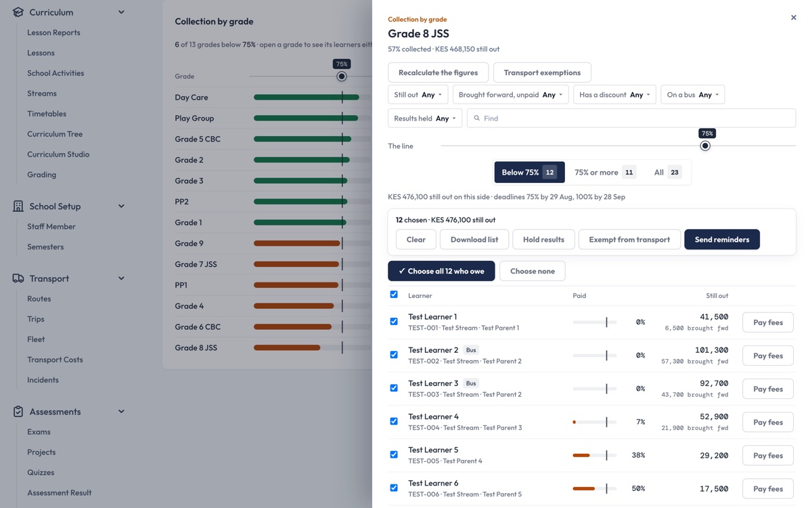Viewport: 812px width, 508px height.
Task: Toggle the select-all learners header checkbox
Action: [394, 295]
